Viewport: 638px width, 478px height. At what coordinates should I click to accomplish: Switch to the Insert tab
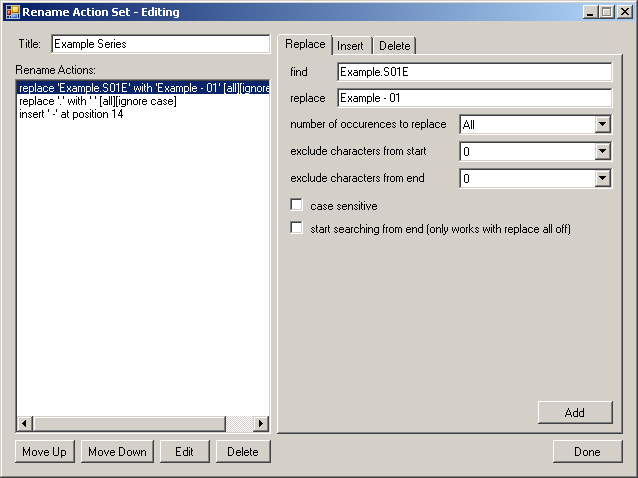(x=351, y=46)
